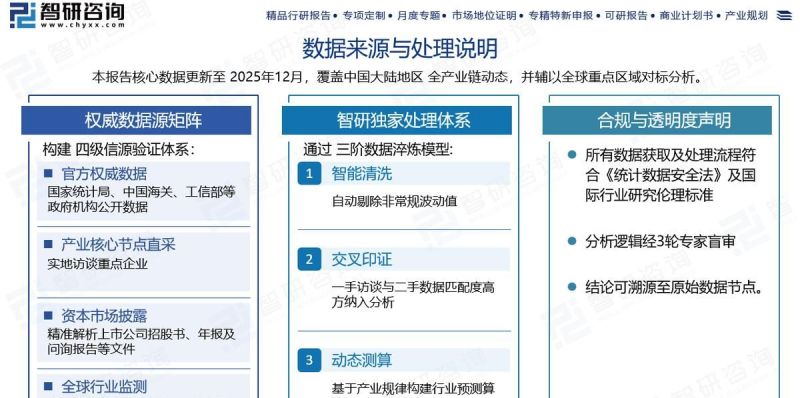Click text 实地访谈重点企业
Image resolution: width=800 pixels, height=398 pixels.
(97, 264)
